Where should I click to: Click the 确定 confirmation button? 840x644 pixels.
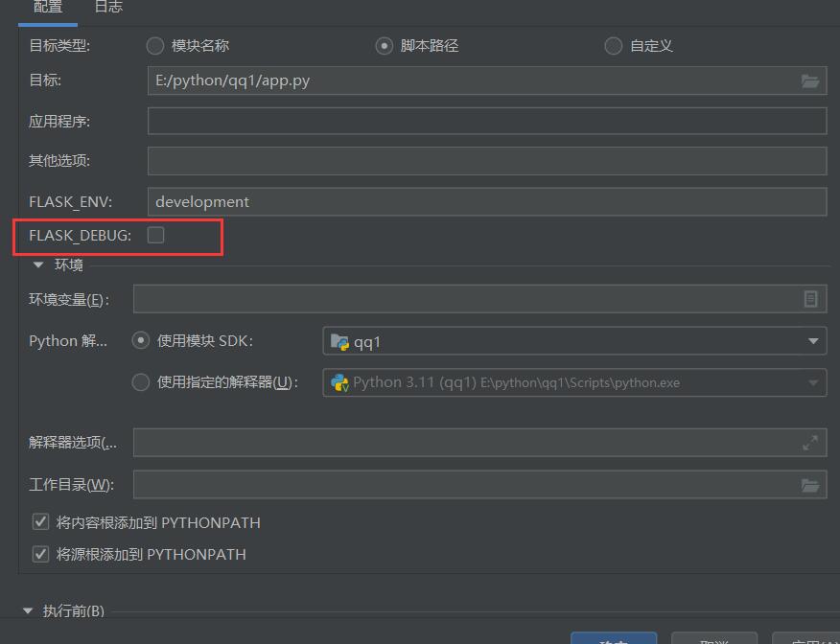click(613, 640)
